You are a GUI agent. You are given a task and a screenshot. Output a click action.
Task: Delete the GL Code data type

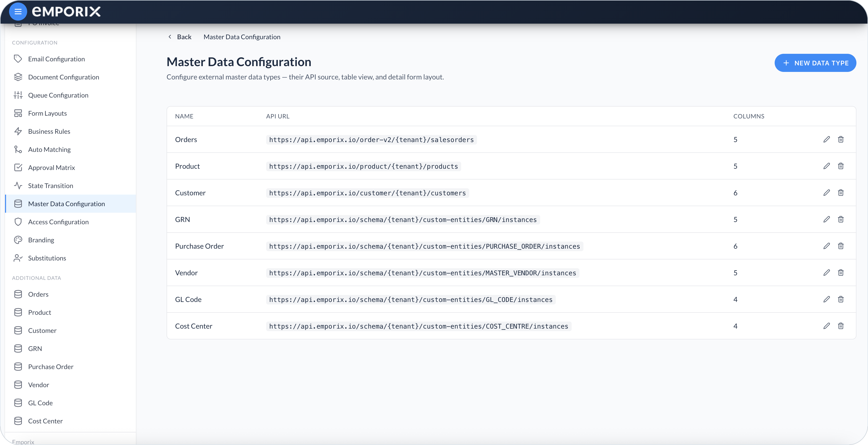841,299
